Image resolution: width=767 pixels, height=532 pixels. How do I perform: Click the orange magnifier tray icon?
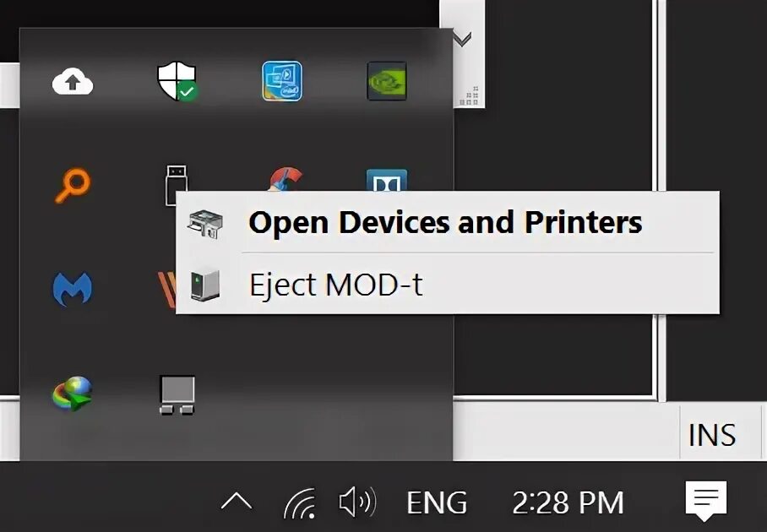click(x=73, y=185)
